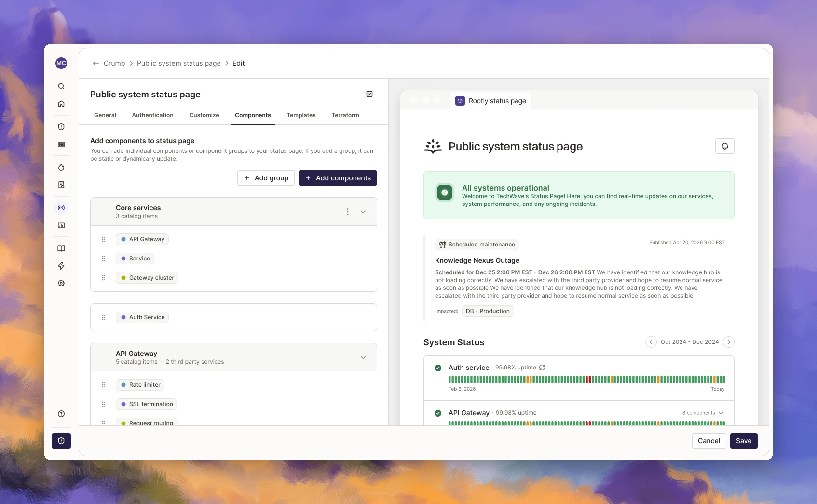The width and height of the screenshot is (817, 504).
Task: Click the Auth service uptime bar
Action: 586,380
